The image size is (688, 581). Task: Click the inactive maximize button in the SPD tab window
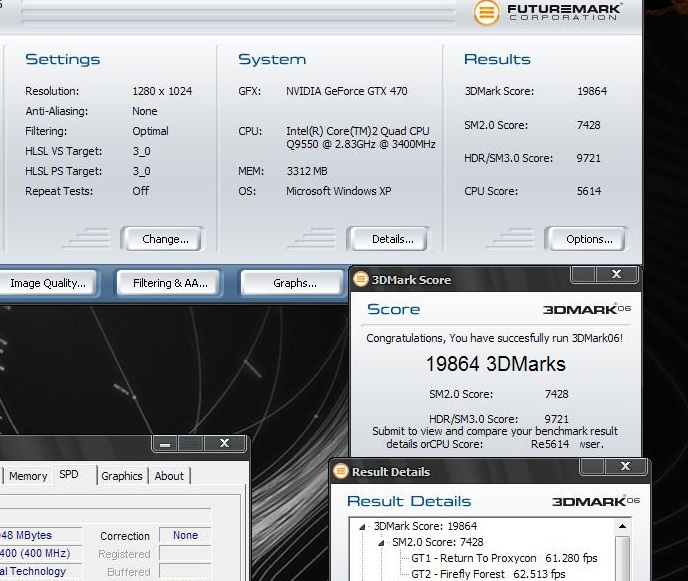pos(190,444)
